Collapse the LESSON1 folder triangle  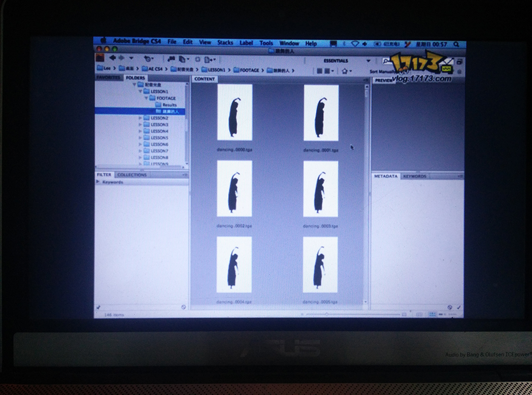[140, 91]
